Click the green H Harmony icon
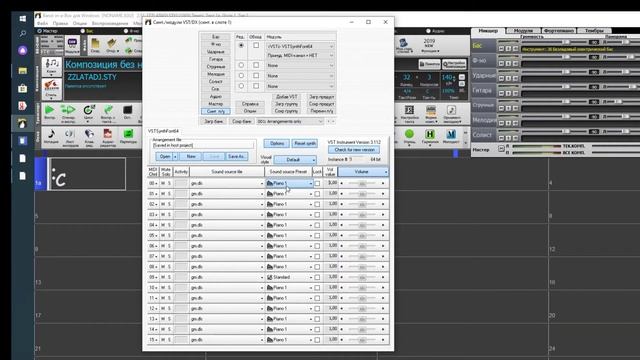 click(x=429, y=134)
